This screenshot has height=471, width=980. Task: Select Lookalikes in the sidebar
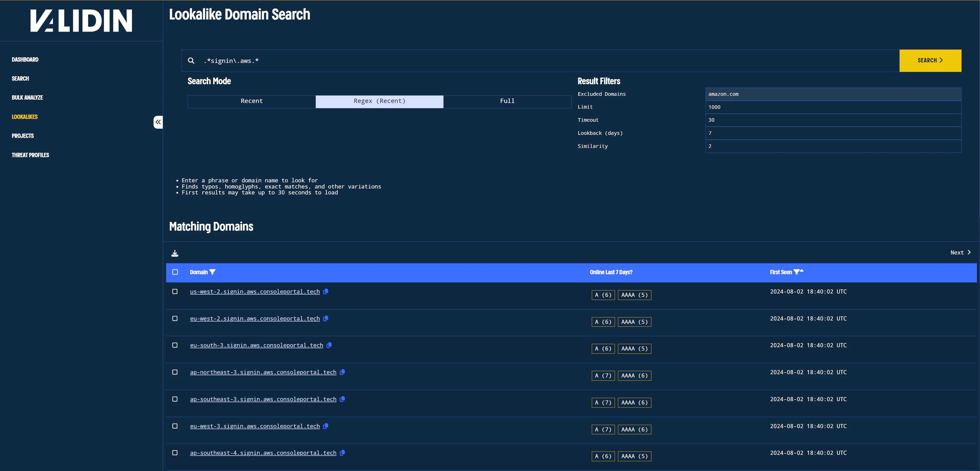pyautogui.click(x=25, y=117)
